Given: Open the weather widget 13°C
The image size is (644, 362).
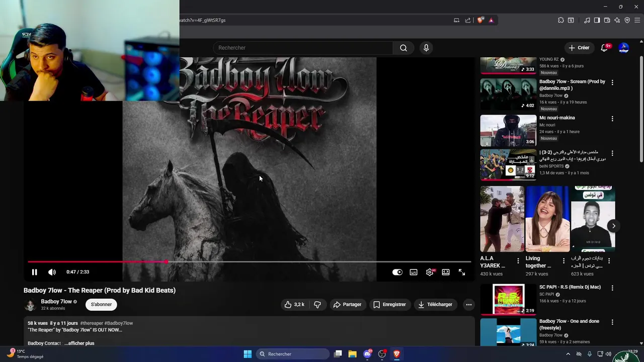Looking at the screenshot, I should 25,354.
